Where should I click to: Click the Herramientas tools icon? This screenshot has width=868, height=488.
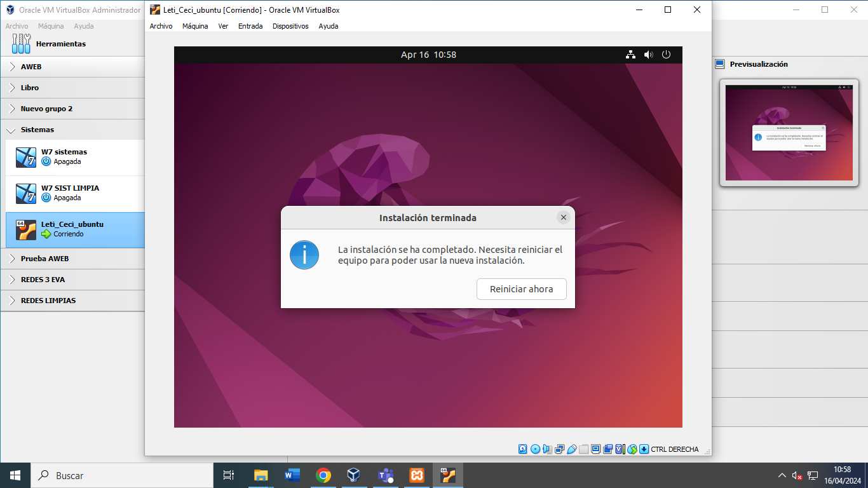[21, 44]
